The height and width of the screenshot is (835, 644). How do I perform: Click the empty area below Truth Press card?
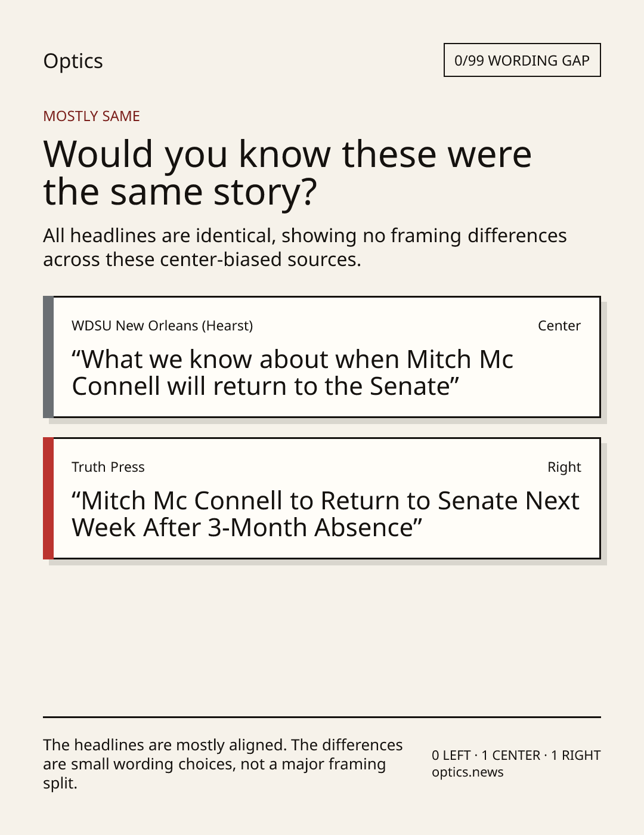(322, 638)
